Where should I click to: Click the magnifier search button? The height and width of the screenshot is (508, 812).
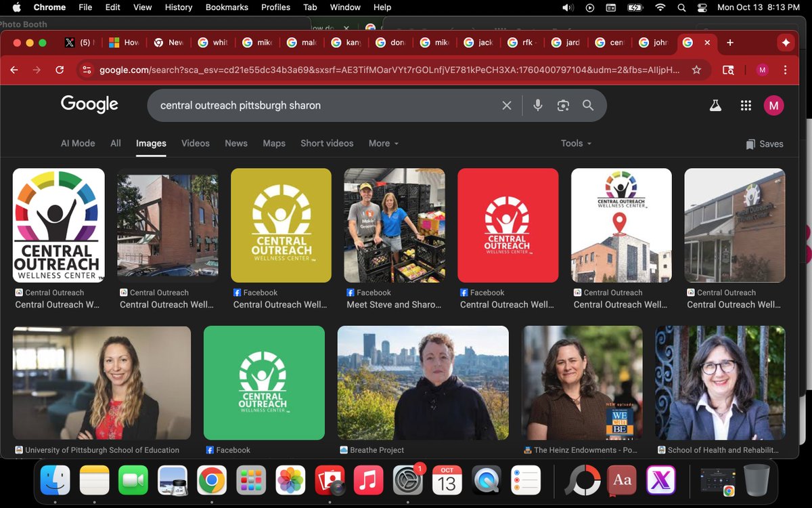click(588, 106)
